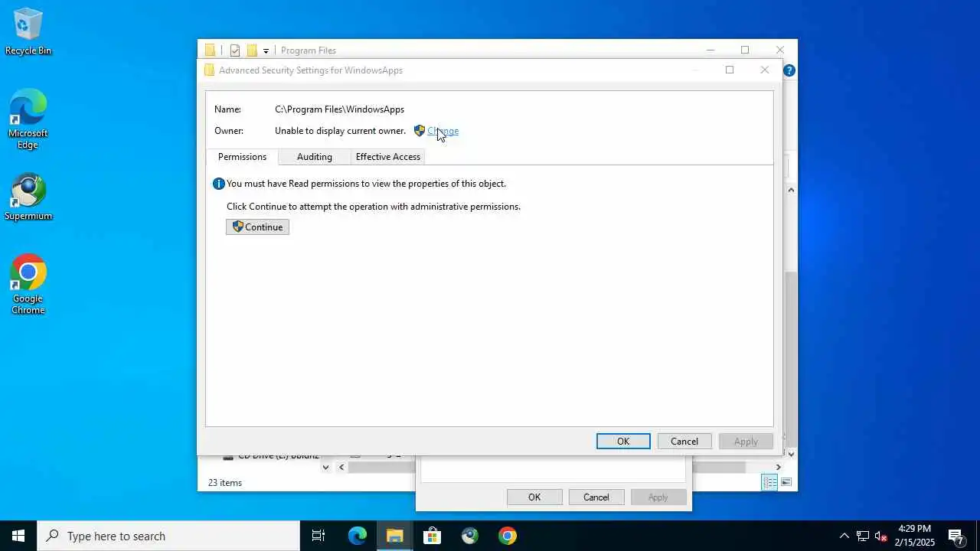980x551 pixels.
Task: Click OK in the Properties dialog behind
Action: [x=534, y=497]
